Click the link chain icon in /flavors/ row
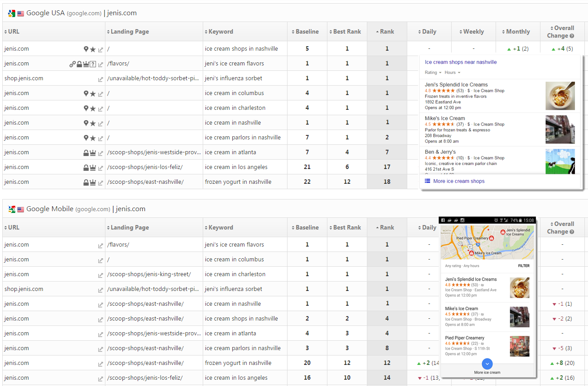Screen dimensions: 588x386 [x=72, y=64]
